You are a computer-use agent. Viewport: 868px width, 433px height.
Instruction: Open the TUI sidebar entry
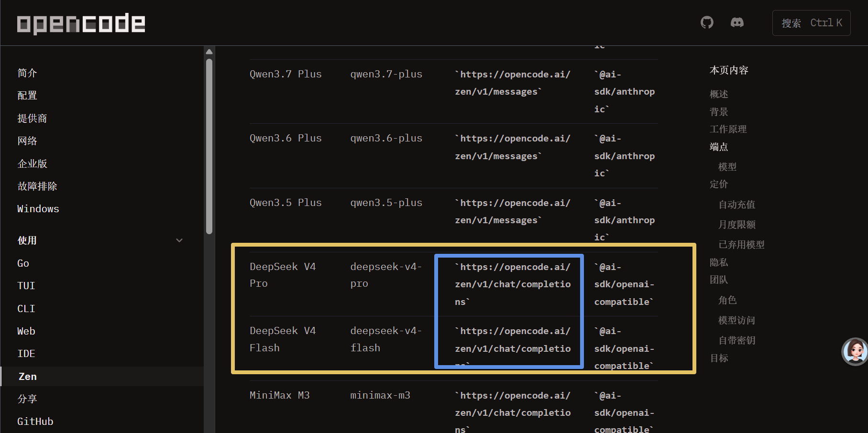[26, 286]
